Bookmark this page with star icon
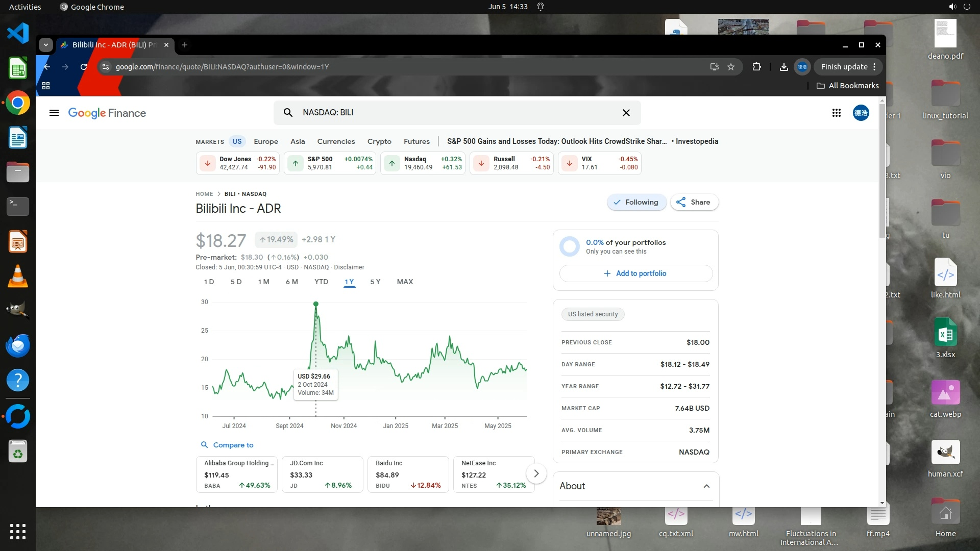 point(731,67)
